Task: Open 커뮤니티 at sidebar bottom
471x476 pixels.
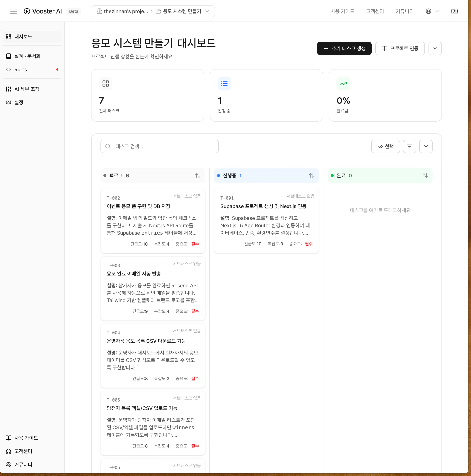Action: (32, 464)
